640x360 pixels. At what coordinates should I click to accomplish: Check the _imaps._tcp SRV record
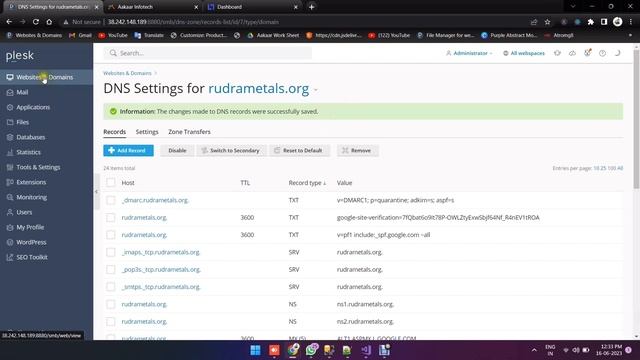[x=111, y=252]
